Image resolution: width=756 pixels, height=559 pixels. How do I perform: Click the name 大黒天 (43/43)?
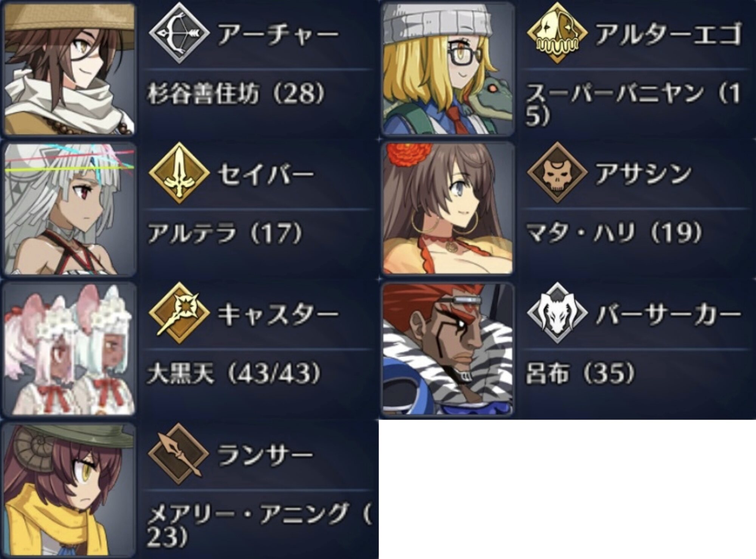[234, 373]
